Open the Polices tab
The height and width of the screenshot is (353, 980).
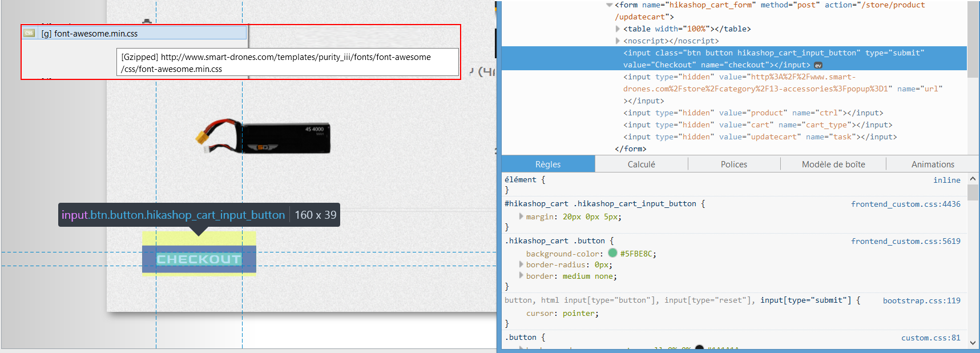pos(734,164)
